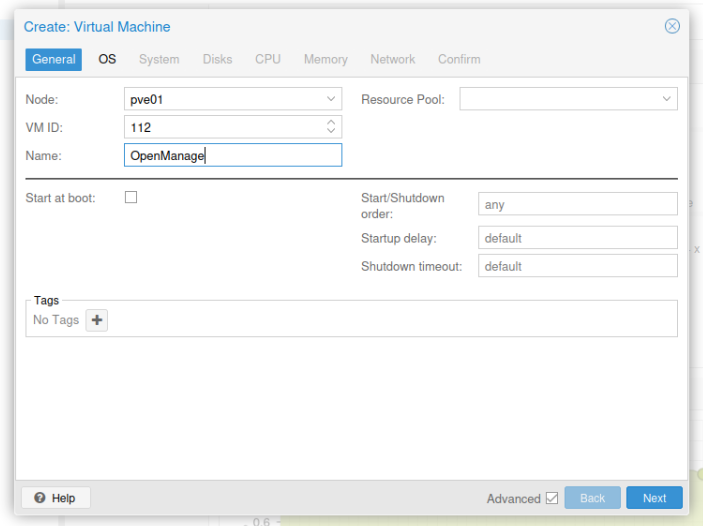This screenshot has height=526, width=703.
Task: Edit the Shutdown timeout field
Action: pyautogui.click(x=577, y=266)
